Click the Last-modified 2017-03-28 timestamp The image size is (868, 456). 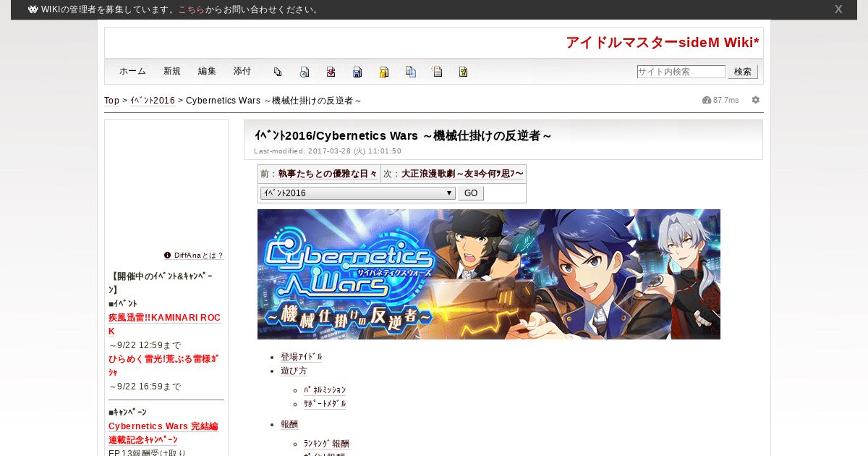328,151
